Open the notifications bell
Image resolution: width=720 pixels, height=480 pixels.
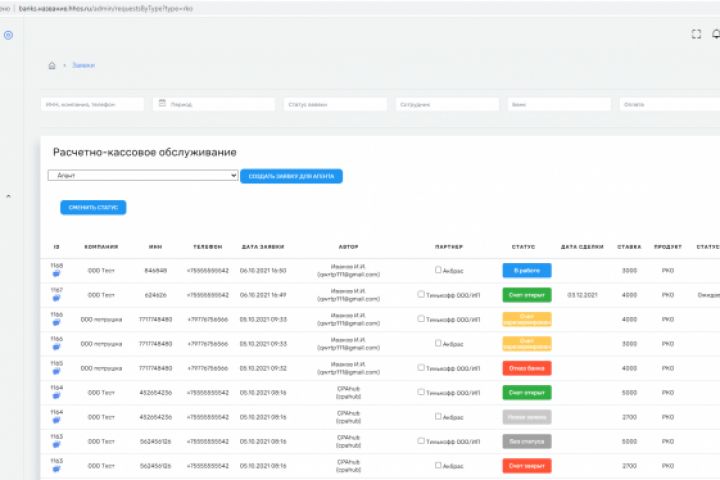(716, 34)
